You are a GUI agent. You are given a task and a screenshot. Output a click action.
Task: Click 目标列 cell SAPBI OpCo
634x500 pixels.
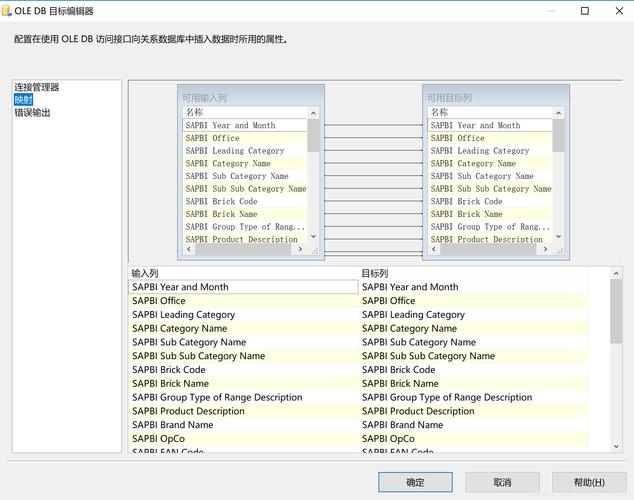(x=473, y=439)
